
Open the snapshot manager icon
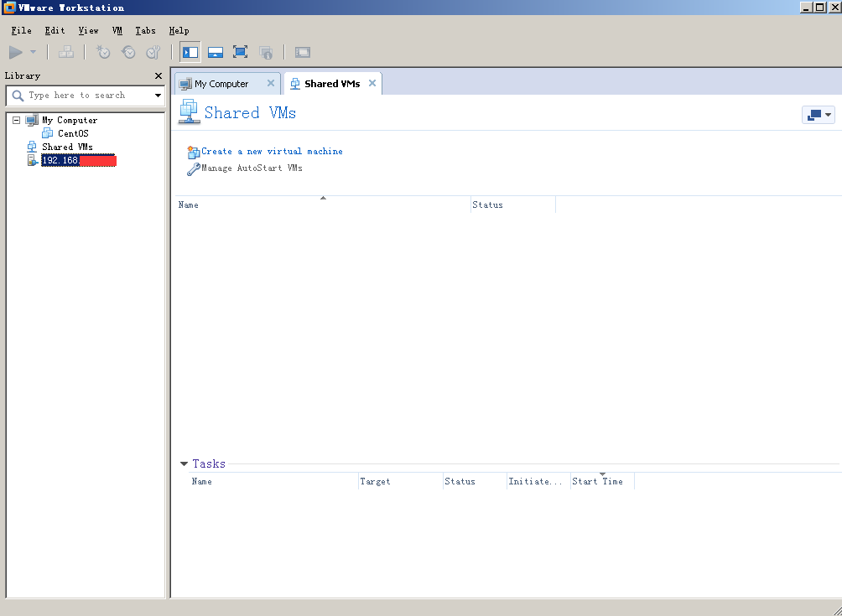point(153,52)
